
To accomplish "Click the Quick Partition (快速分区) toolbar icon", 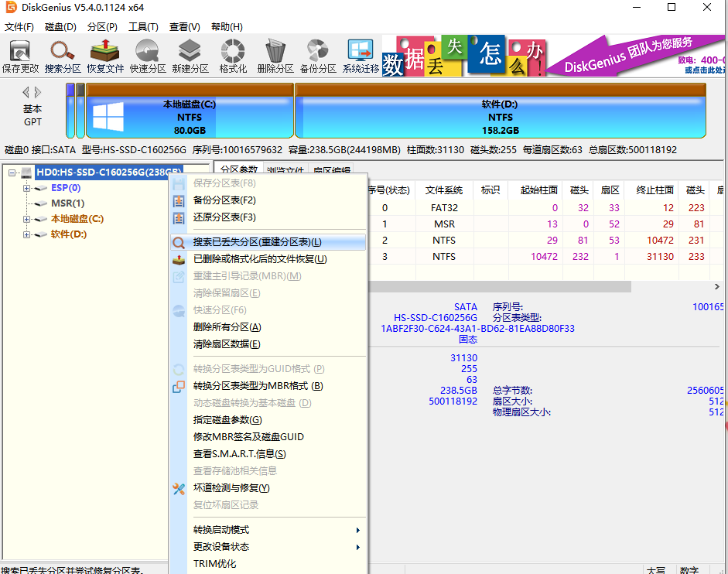I will (147, 56).
